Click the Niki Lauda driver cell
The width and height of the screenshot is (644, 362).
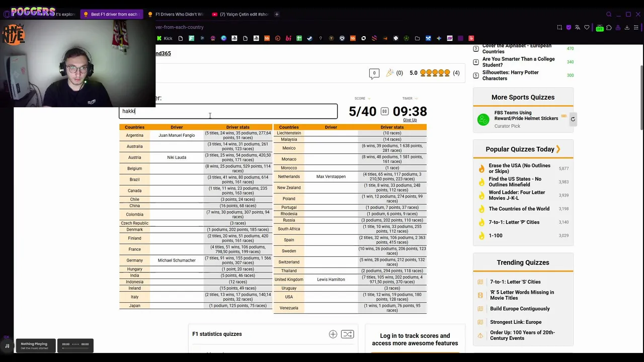click(177, 157)
